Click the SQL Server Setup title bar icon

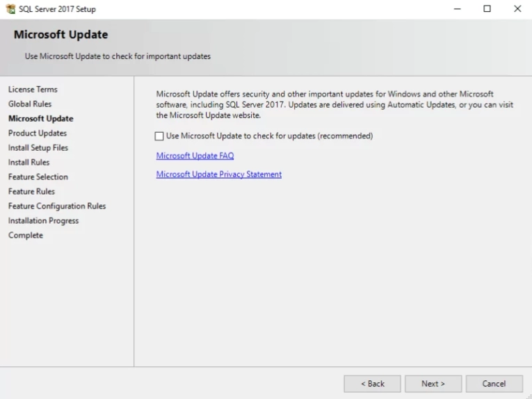pyautogui.click(x=8, y=9)
